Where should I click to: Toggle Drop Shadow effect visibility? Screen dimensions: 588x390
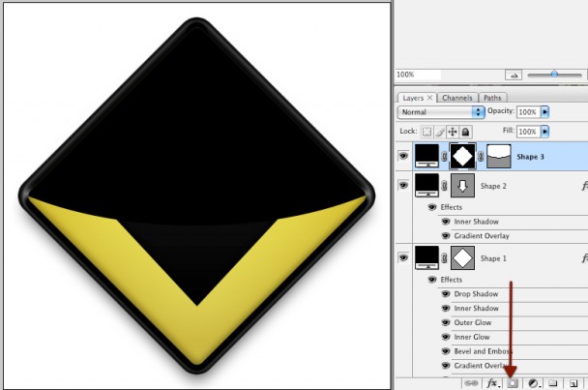(x=446, y=294)
